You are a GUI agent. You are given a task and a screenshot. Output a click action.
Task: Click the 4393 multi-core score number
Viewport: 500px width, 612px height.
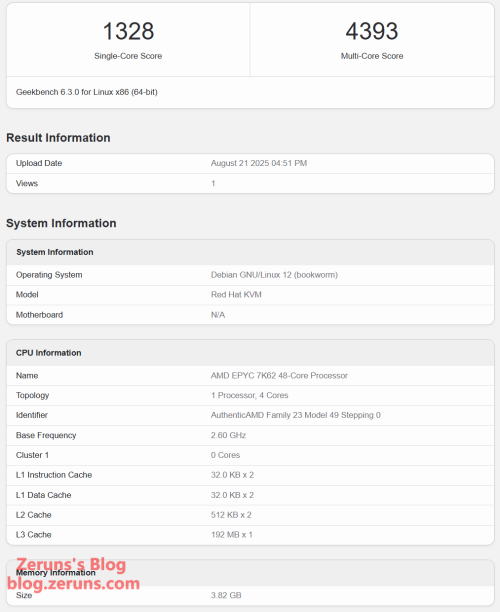372,31
